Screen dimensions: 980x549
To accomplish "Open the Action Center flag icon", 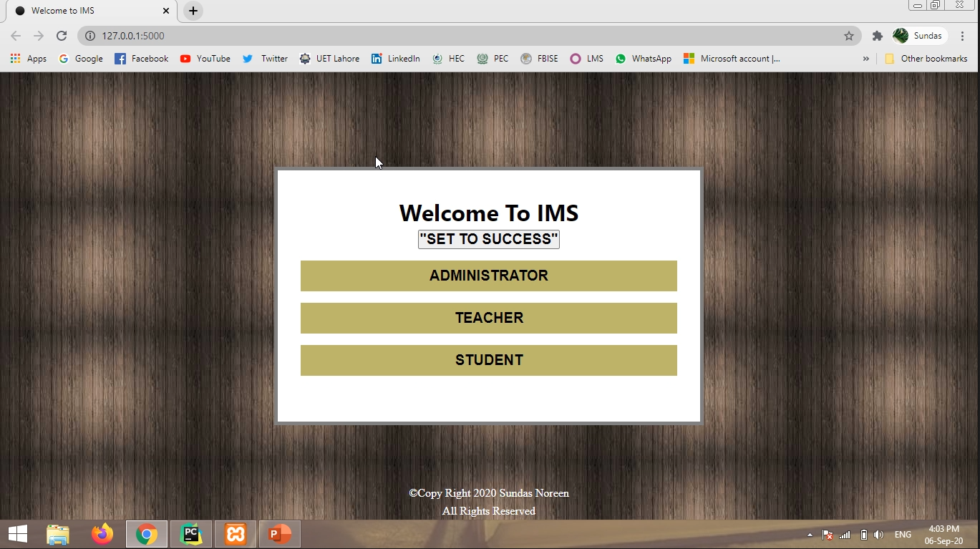I will coord(828,535).
